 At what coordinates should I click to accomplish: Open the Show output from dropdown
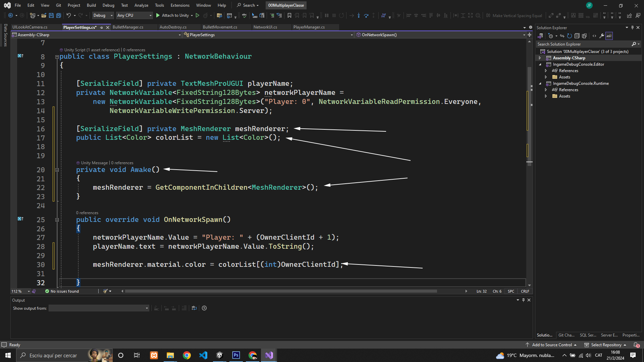[99, 308]
